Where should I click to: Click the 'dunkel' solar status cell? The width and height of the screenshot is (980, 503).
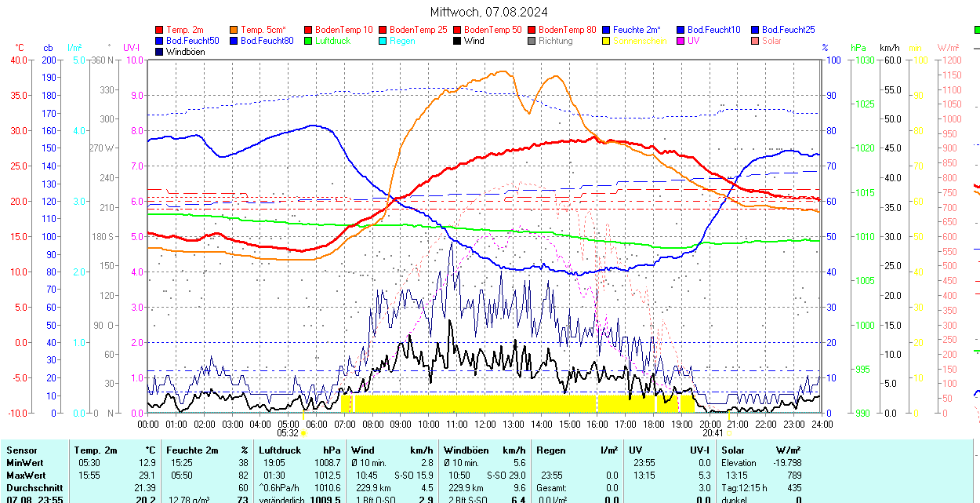[x=734, y=500]
